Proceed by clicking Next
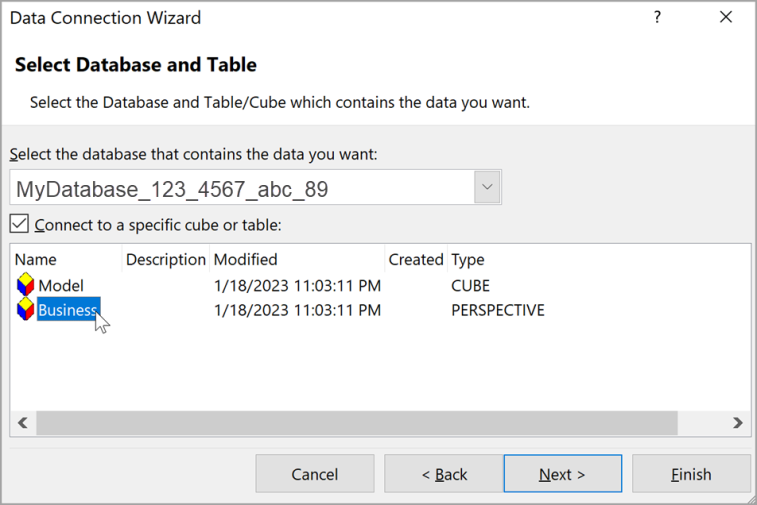 click(x=562, y=474)
